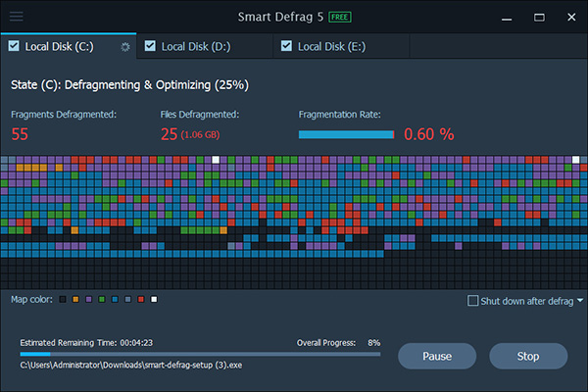Open the hamburger main menu
The width and height of the screenshot is (588, 392).
(17, 17)
